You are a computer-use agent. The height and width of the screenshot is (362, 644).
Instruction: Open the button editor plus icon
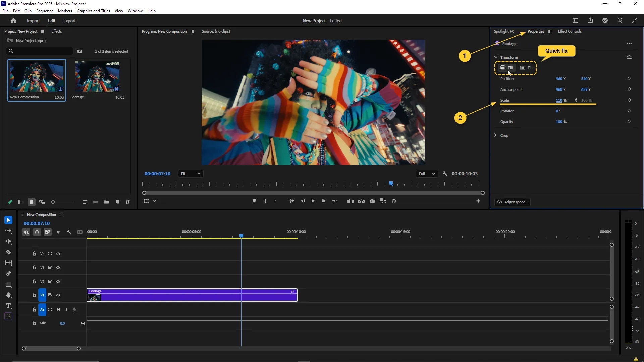pyautogui.click(x=478, y=201)
